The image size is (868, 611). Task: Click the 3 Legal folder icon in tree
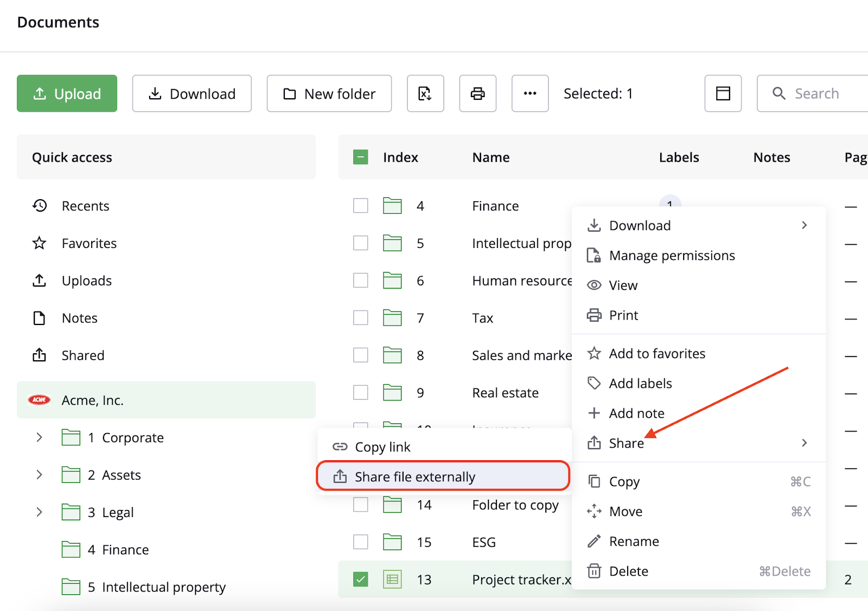(x=71, y=512)
